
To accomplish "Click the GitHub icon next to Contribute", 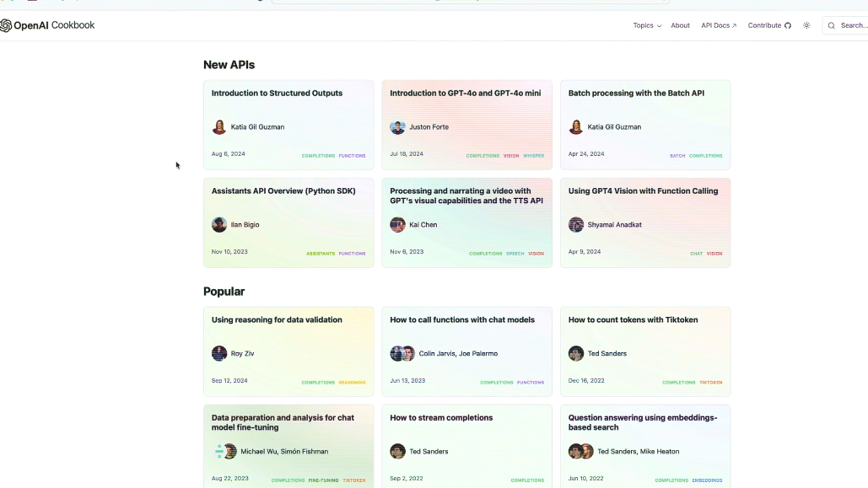I will [x=787, y=25].
